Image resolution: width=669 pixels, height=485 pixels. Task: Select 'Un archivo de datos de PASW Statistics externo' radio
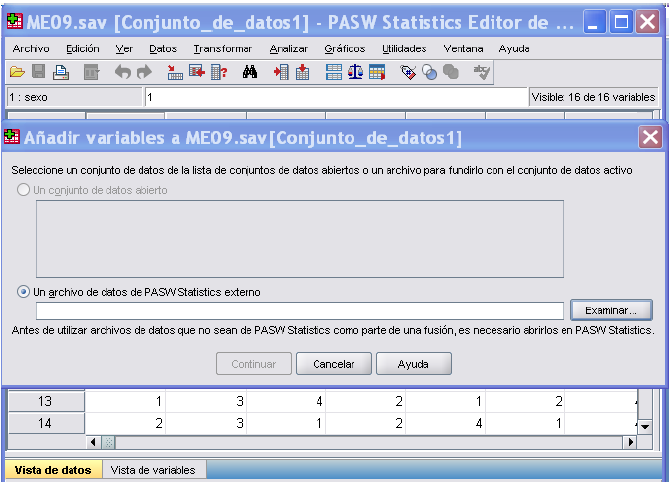[24, 292]
